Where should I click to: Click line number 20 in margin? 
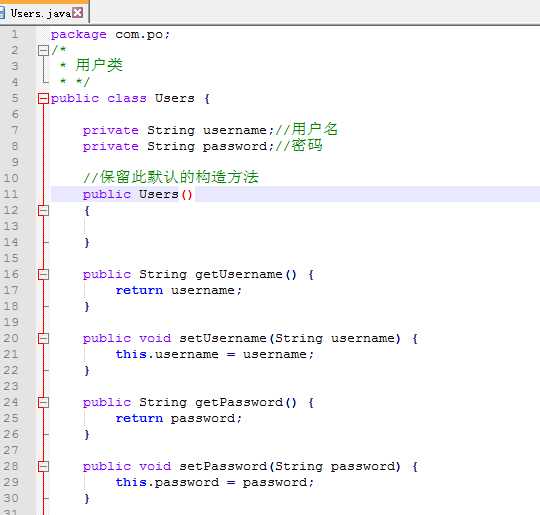click(11, 338)
